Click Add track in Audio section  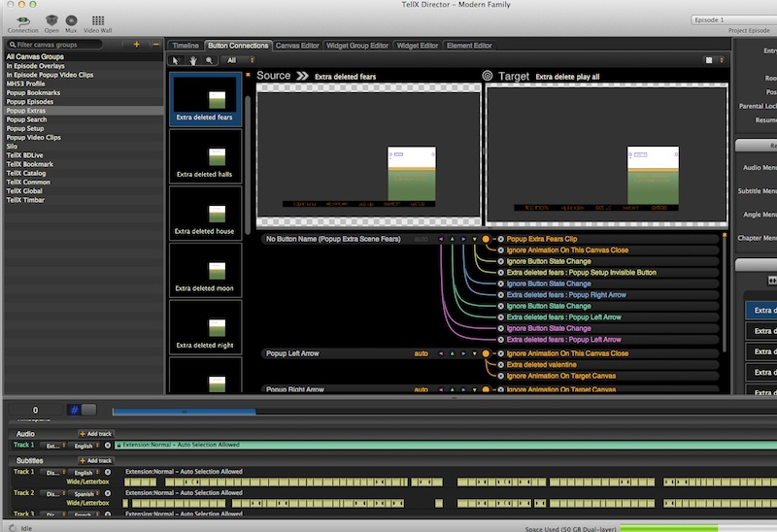click(95, 434)
